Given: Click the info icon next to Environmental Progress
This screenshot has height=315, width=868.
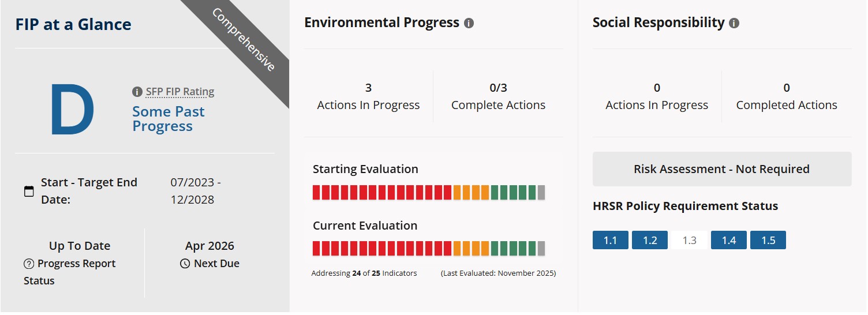Looking at the screenshot, I should (469, 24).
